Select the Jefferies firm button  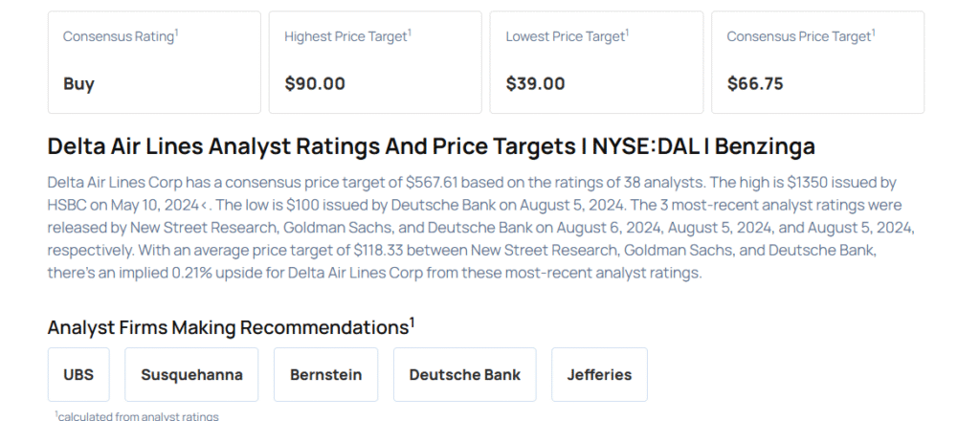pyautogui.click(x=599, y=374)
